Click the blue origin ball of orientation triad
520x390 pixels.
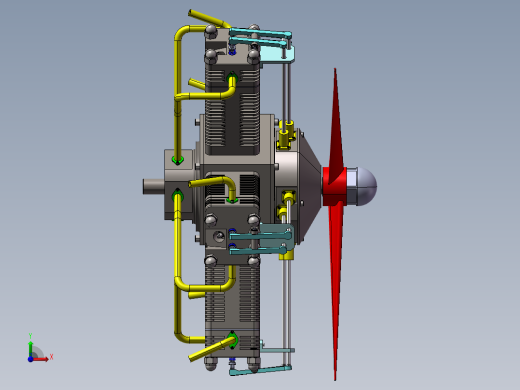click(30, 359)
